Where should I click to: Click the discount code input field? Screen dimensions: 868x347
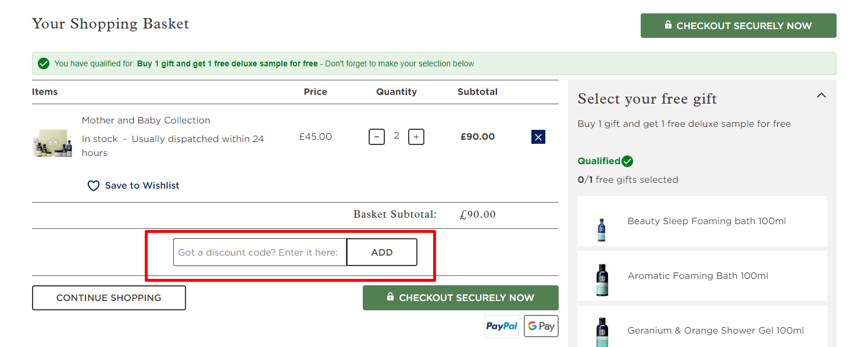click(x=259, y=252)
